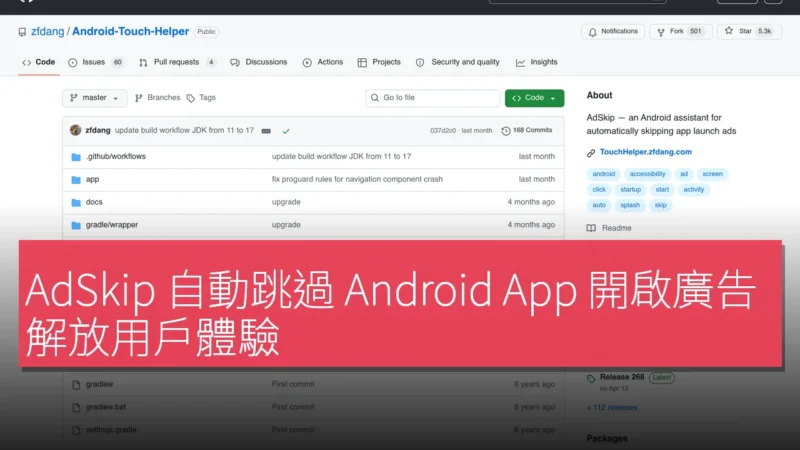Open the docs folder
This screenshot has width=800, height=450.
[x=94, y=202]
